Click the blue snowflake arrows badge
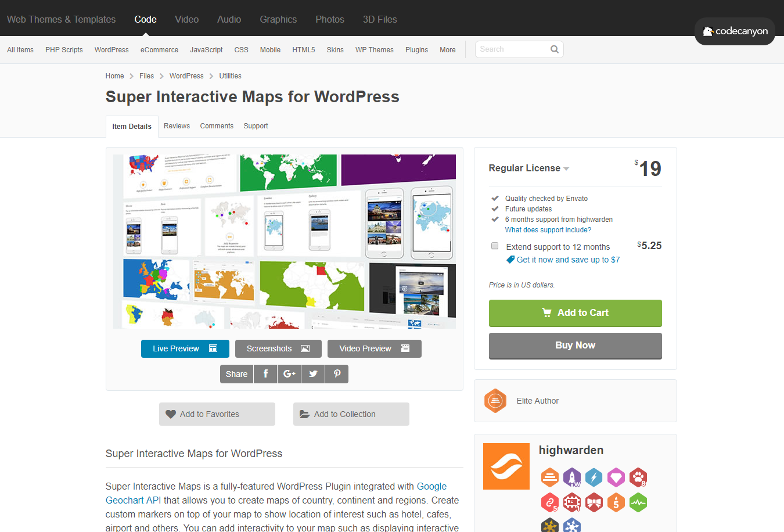The image size is (784, 532). (572, 524)
